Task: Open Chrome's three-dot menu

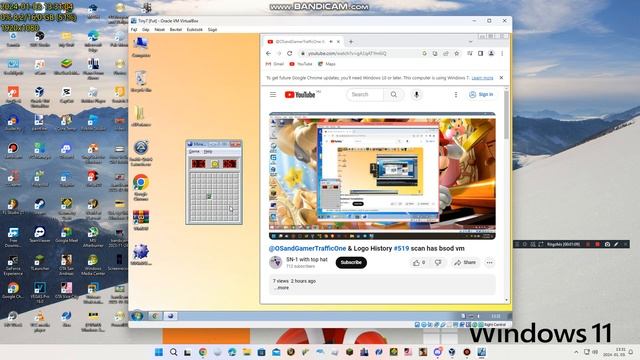Action: 502,53
